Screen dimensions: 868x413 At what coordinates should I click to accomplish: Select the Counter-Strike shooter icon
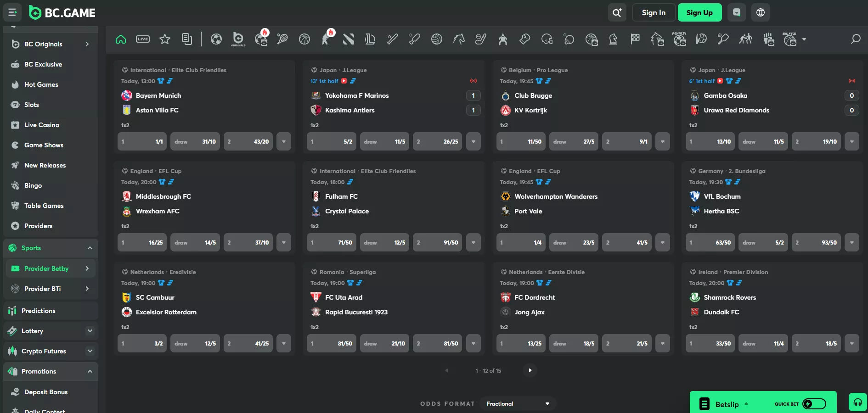pyautogui.click(x=327, y=39)
